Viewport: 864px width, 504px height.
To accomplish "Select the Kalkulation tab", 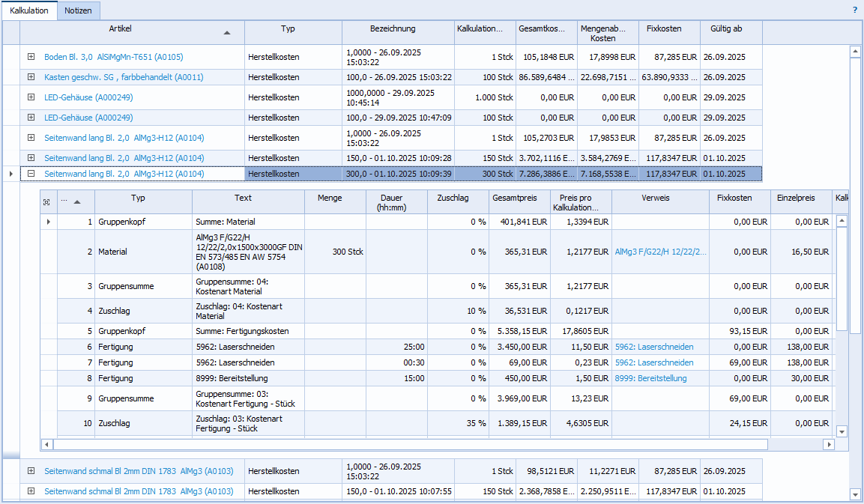I will point(29,10).
